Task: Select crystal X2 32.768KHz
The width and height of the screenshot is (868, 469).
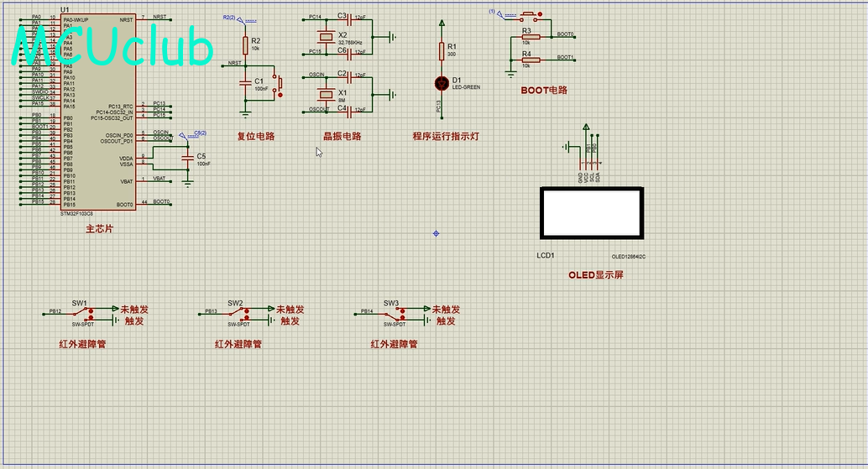Action: click(327, 37)
